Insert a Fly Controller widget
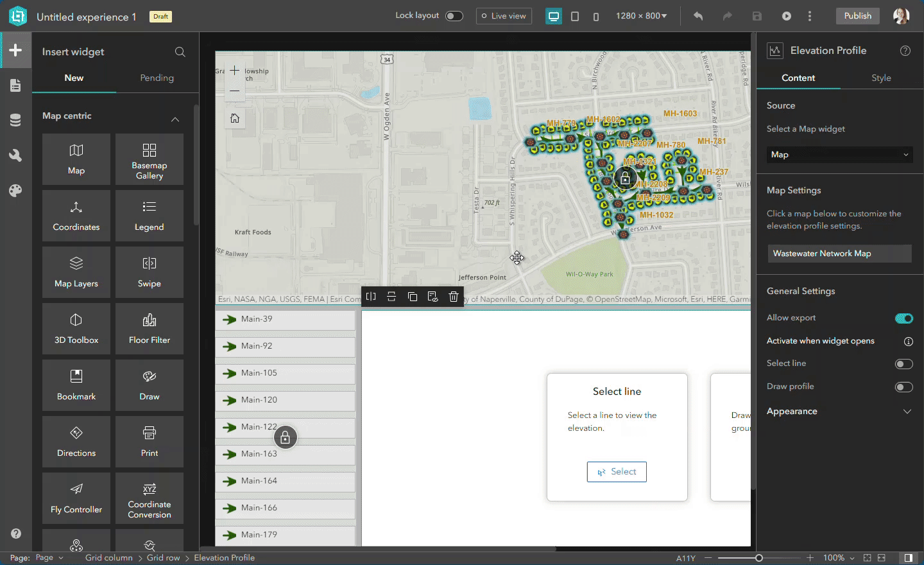 pos(76,498)
